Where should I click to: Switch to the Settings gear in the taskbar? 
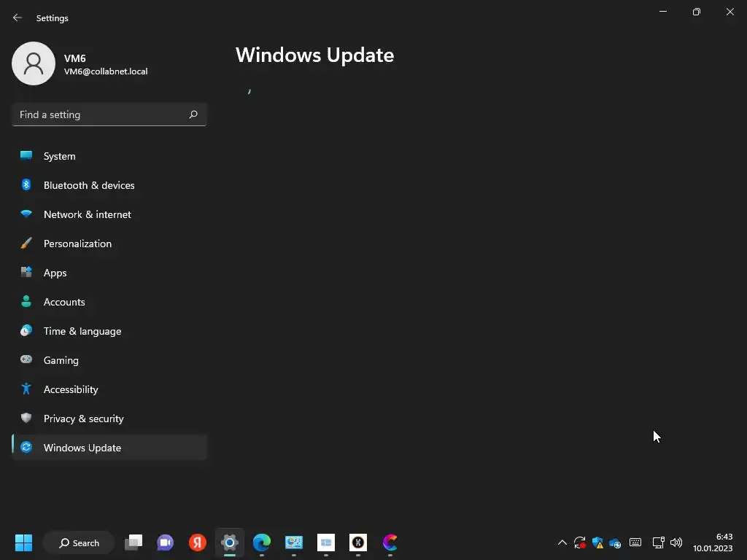click(x=230, y=542)
